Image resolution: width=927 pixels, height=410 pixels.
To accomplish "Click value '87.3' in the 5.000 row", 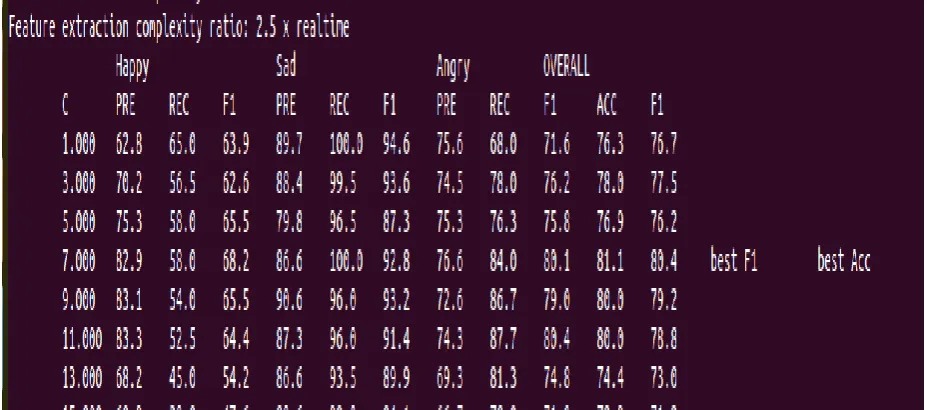I will tap(396, 222).
